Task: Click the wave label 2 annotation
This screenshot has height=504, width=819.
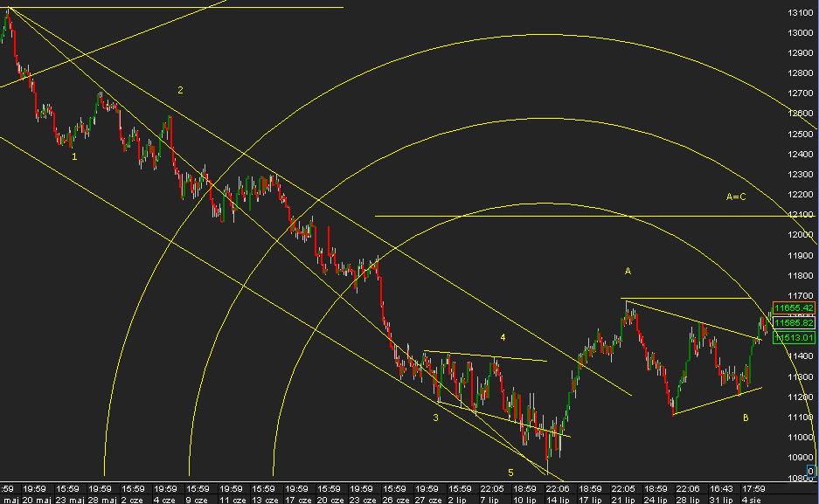Action: (x=180, y=90)
